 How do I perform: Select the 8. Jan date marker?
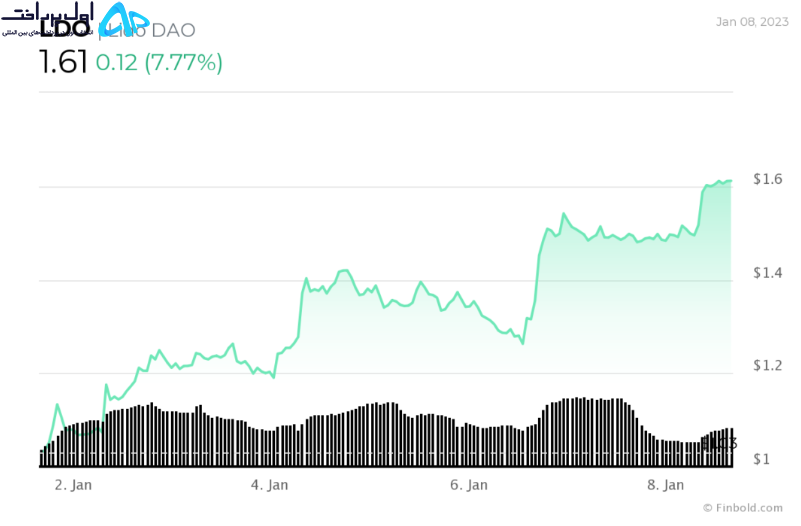pyautogui.click(x=665, y=485)
